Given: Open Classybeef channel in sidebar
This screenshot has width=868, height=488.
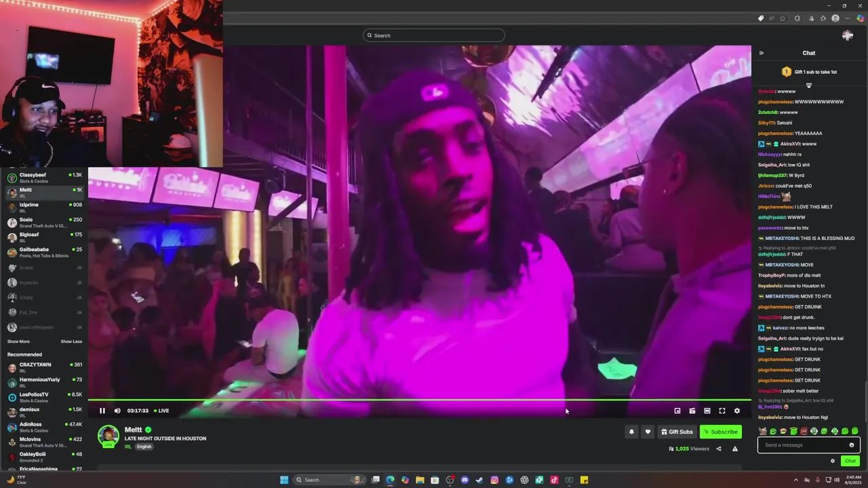Looking at the screenshot, I should point(44,178).
